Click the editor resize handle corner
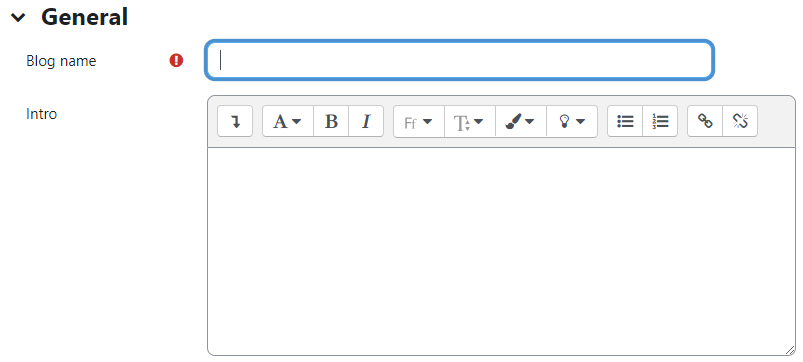Screen dimensions: 803x362 [790, 350]
